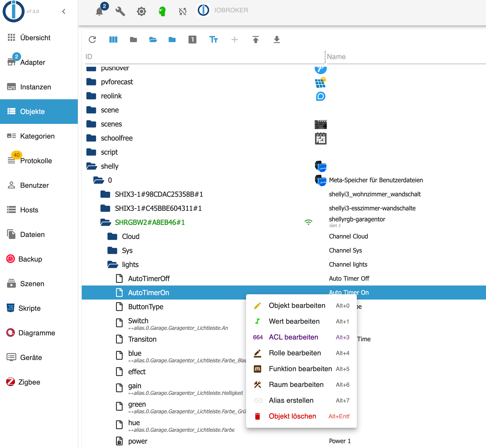
Task: Click the upload objects arrow icon
Action: pos(256,40)
